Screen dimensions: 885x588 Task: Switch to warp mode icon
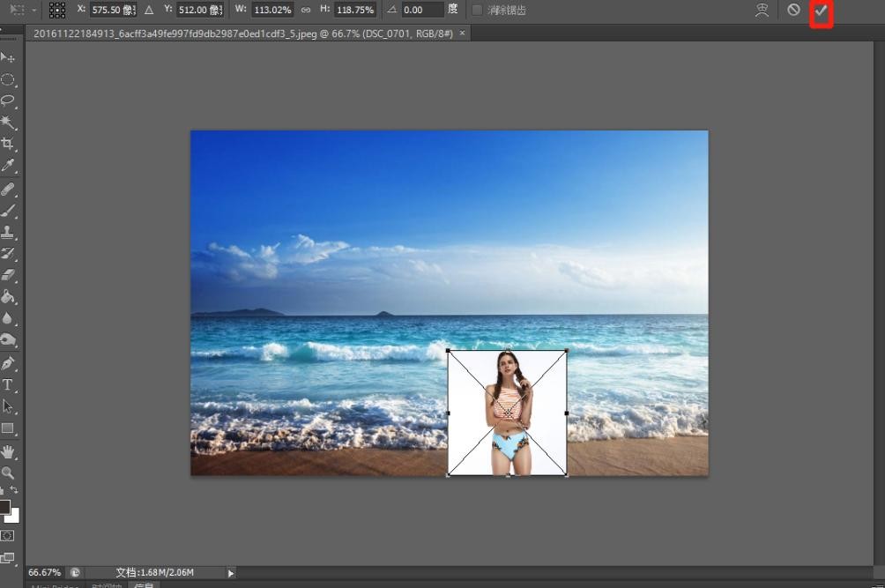pyautogui.click(x=762, y=11)
